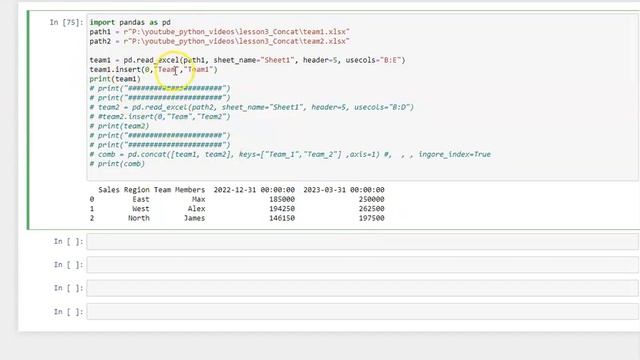Click the 'import pandas as pd' line
Image resolution: width=640 pixels, height=360 pixels.
click(130, 22)
